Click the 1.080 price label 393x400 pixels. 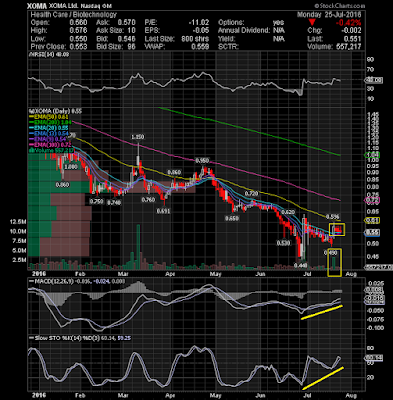tap(71, 167)
